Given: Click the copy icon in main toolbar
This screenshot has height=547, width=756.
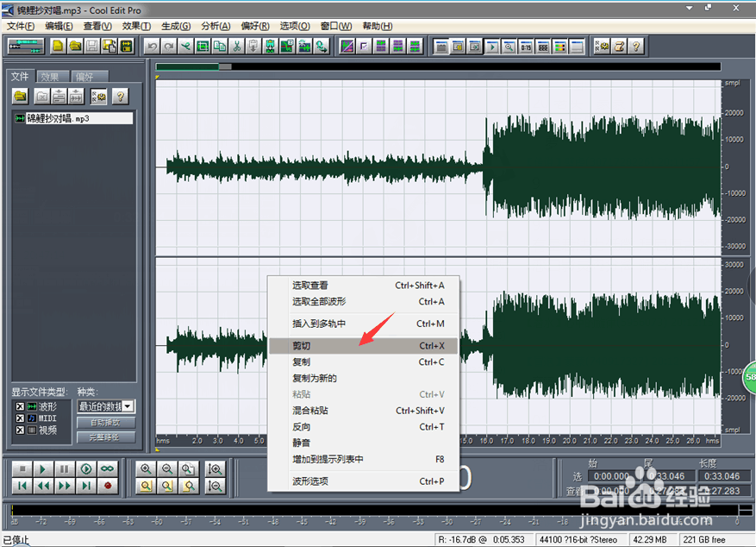Looking at the screenshot, I should click(220, 47).
